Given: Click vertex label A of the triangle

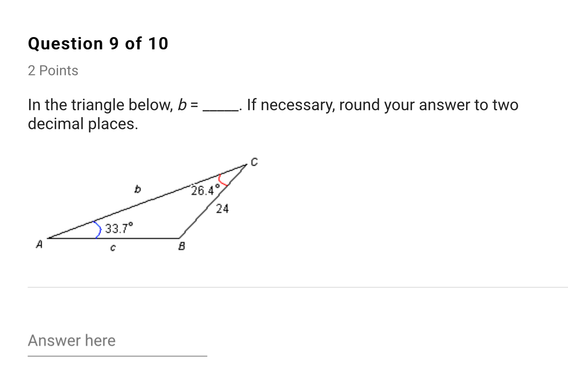Looking at the screenshot, I should coord(39,245).
